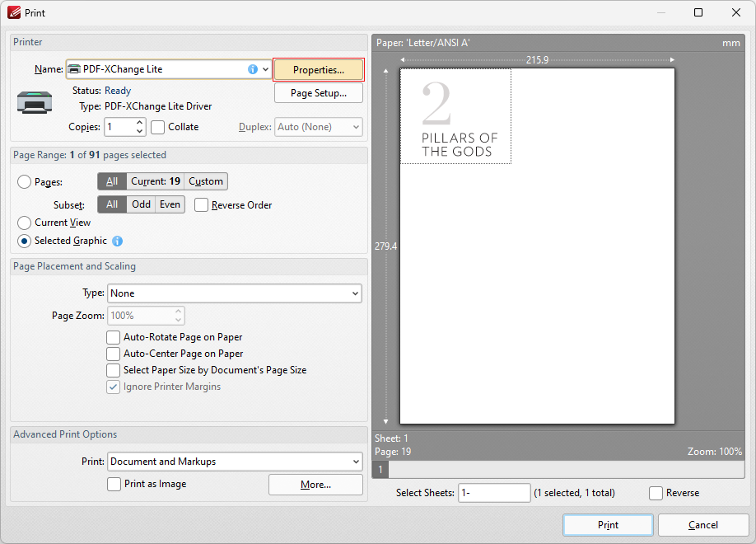Click the PDF-XChange app icon in title bar
The height and width of the screenshot is (544, 756).
pyautogui.click(x=14, y=12)
